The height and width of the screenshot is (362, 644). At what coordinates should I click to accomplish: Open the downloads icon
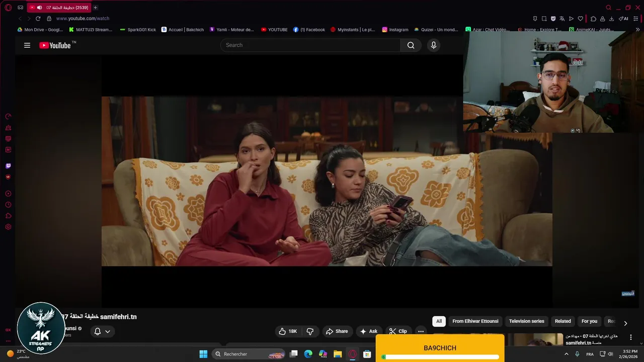pos(611,19)
